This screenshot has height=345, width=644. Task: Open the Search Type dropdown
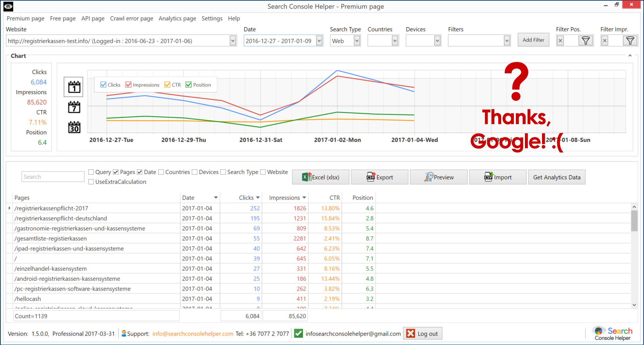(x=357, y=41)
